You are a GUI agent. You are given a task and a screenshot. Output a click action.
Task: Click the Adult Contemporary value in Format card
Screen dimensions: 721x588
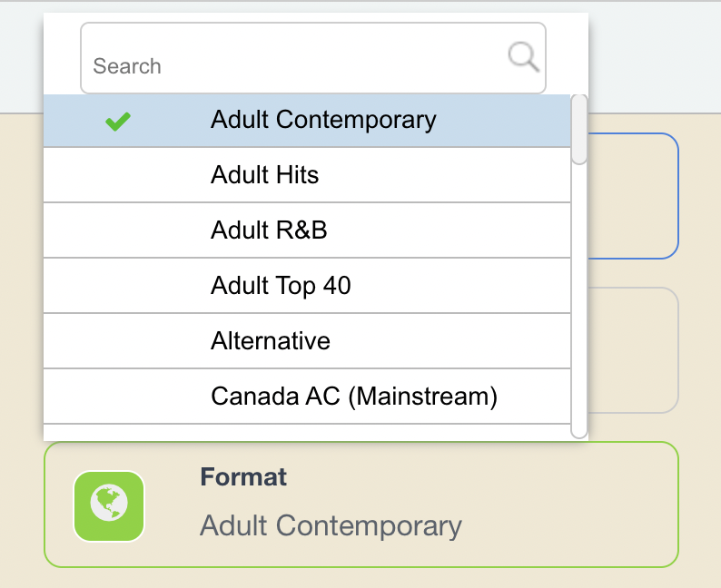331,525
